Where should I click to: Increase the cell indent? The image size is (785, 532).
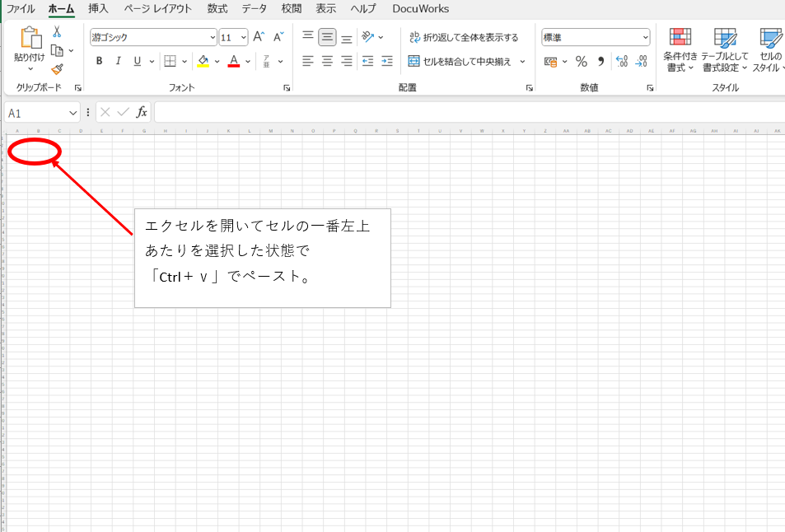click(x=387, y=61)
